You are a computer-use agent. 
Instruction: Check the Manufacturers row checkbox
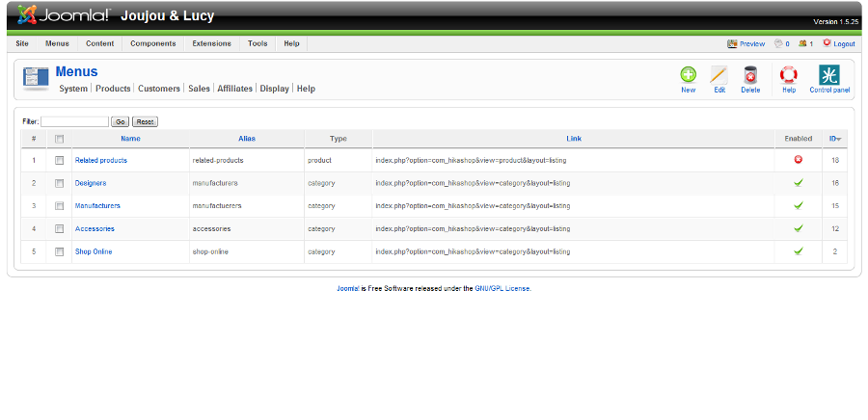click(59, 206)
